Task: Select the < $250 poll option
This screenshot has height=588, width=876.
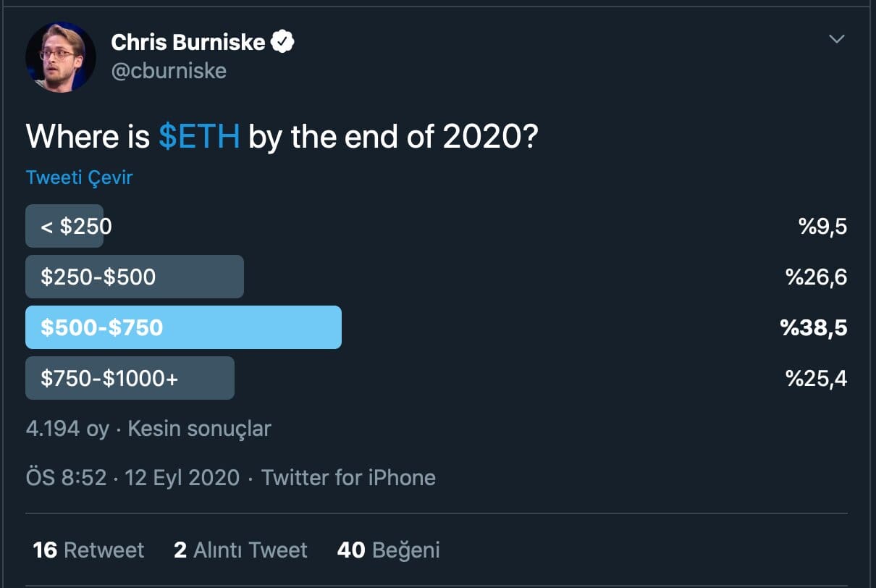Action: pos(70,227)
